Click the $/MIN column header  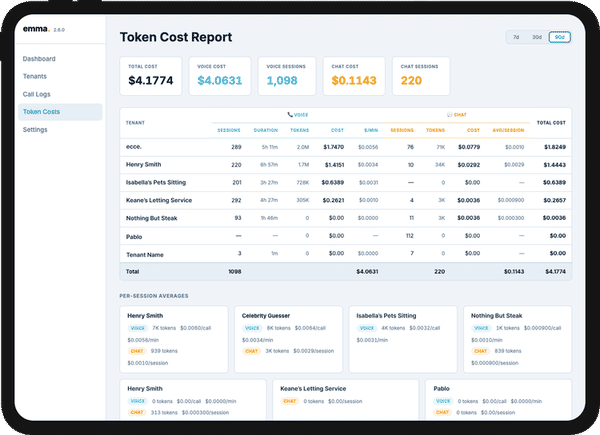[x=371, y=130]
